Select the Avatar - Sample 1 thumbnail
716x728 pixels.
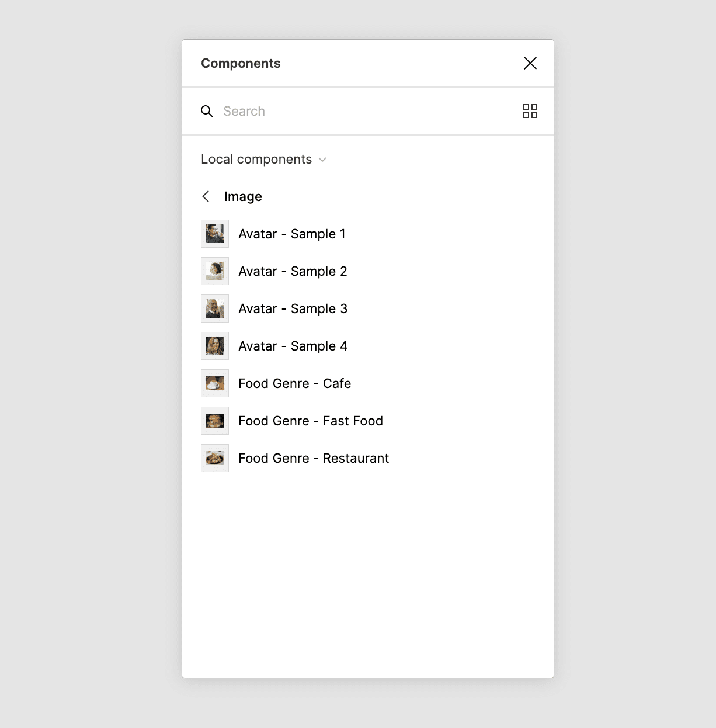(215, 234)
